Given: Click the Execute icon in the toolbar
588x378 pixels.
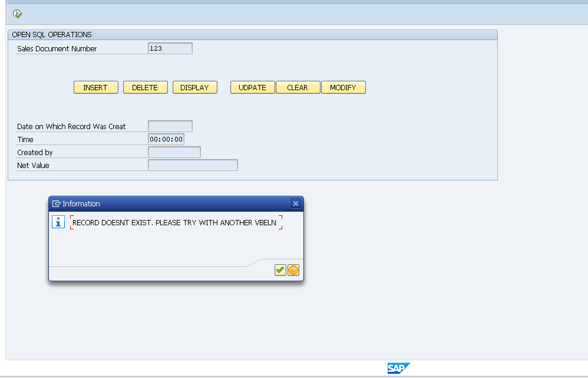Looking at the screenshot, I should tap(16, 12).
